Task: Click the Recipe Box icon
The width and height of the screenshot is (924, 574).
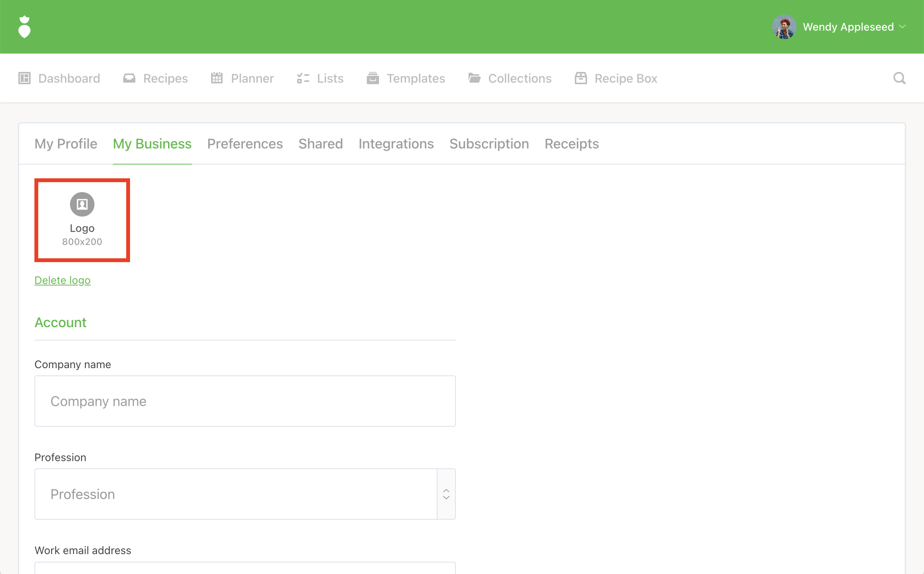Action: tap(581, 78)
